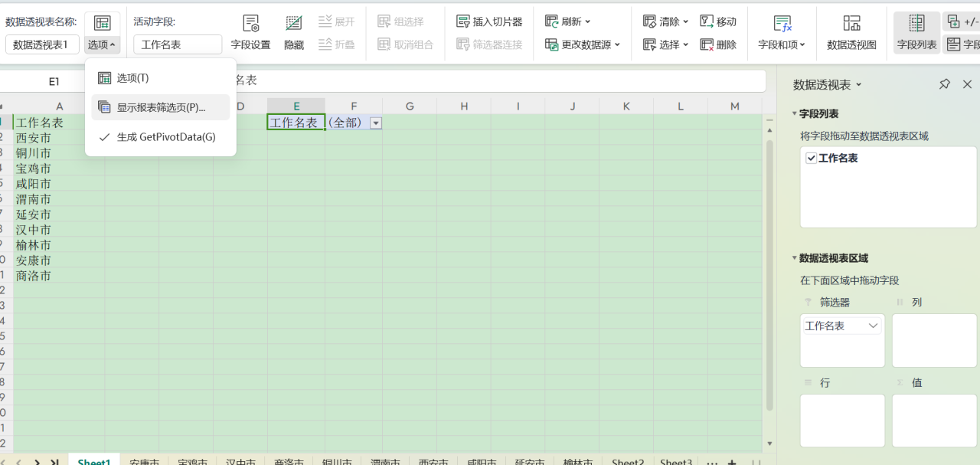Show more sheet tabs via the ellipsis

pyautogui.click(x=711, y=462)
